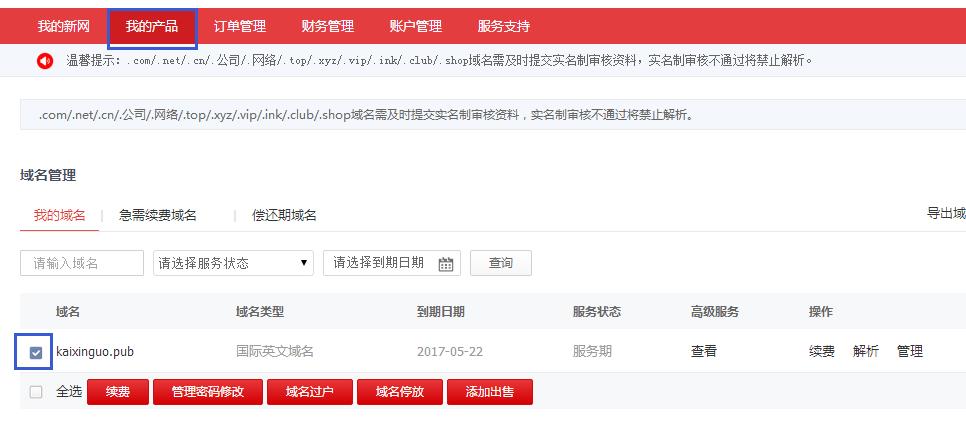Screen dimensions: 966x434
Task: Go to 订单管理 in top navigation
Action: pos(240,27)
